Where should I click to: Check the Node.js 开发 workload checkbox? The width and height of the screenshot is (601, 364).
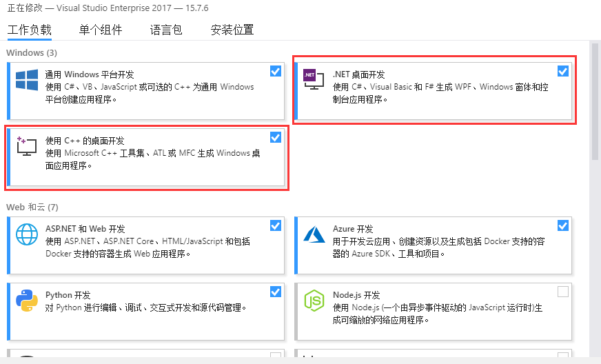pos(562,292)
